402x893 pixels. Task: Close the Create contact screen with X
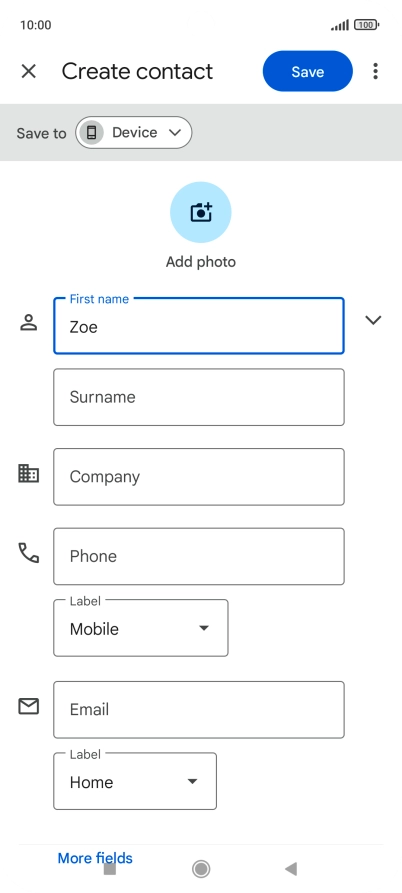coord(28,71)
